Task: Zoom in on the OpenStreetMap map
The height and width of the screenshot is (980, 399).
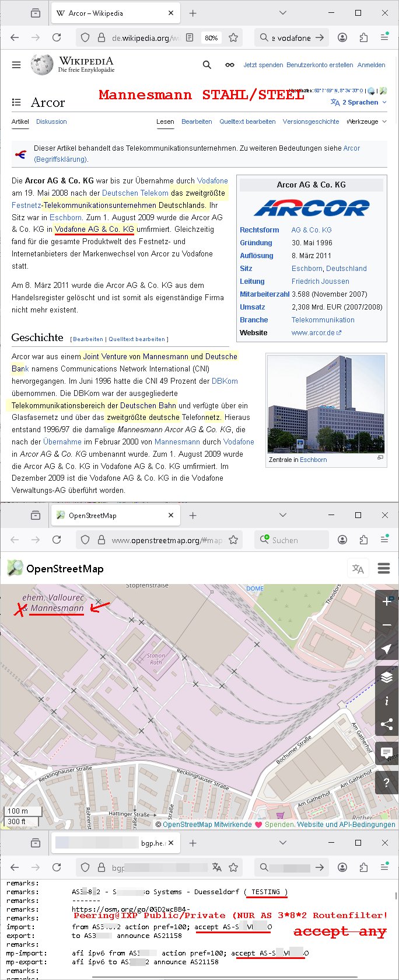Action: point(386,602)
